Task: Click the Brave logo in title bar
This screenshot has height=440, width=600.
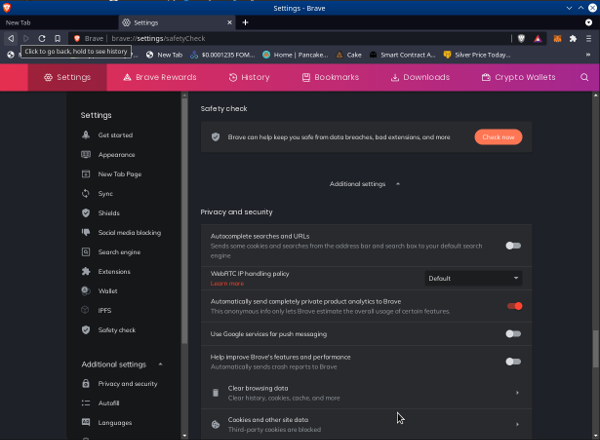Action: pos(7,8)
